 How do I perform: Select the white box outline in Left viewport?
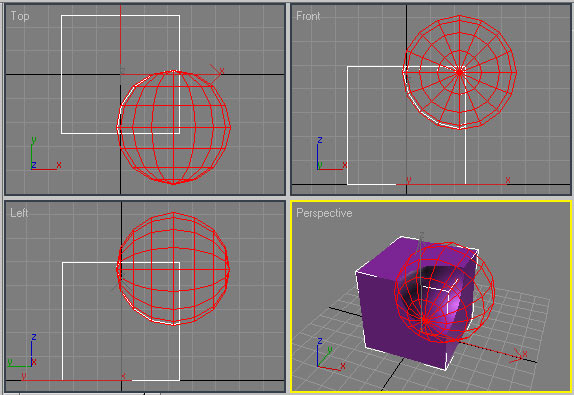pyautogui.click(x=121, y=321)
